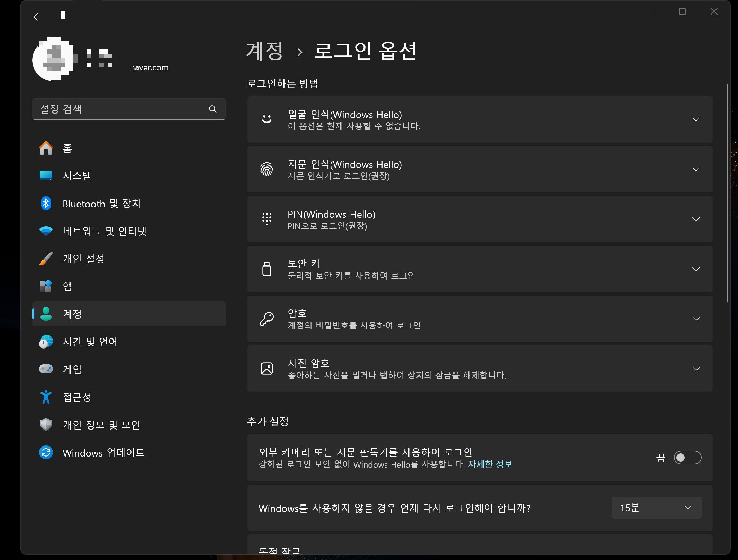Open Home via house icon
The height and width of the screenshot is (560, 738).
click(46, 148)
